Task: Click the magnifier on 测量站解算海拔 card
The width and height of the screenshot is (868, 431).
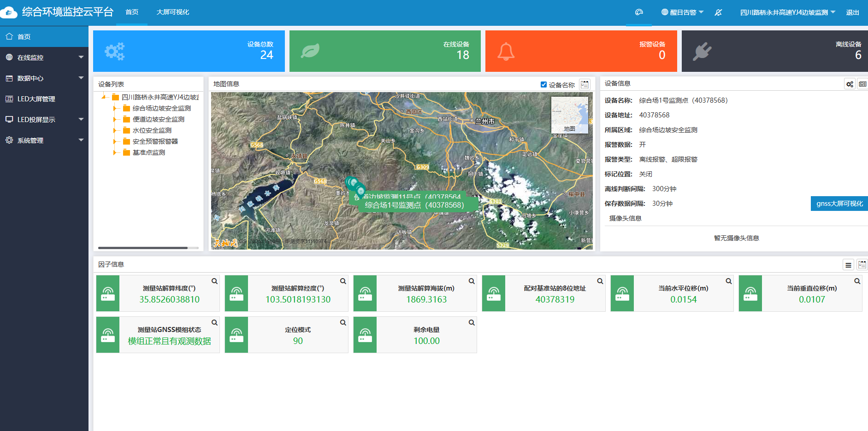Action: 472,281
